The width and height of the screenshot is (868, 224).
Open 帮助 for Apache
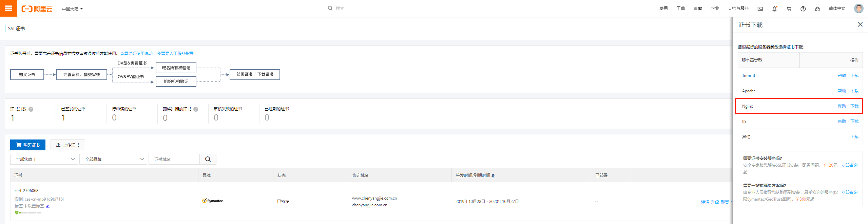click(842, 91)
